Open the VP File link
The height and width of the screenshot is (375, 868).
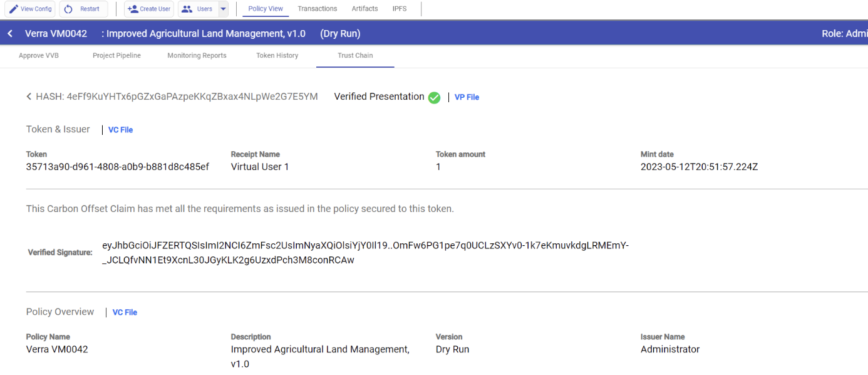467,97
